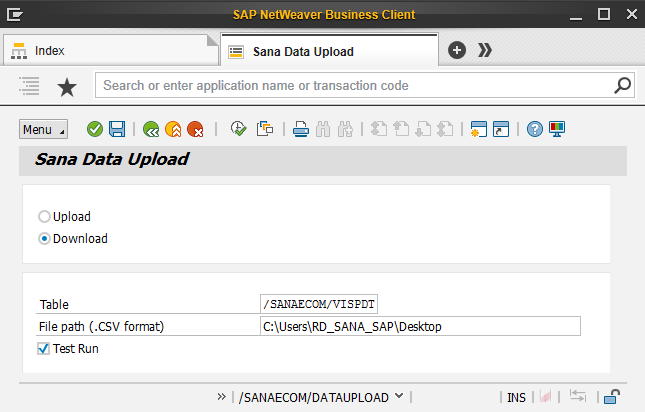Click the Previous Page icon

401,129
